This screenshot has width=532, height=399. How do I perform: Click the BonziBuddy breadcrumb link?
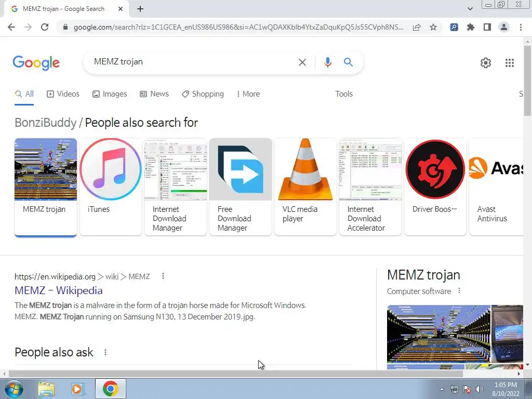[46, 123]
